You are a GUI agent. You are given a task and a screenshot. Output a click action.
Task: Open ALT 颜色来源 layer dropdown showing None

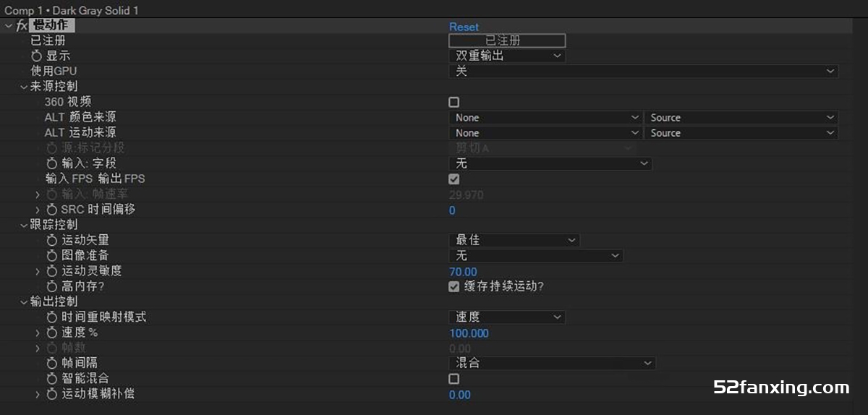546,117
